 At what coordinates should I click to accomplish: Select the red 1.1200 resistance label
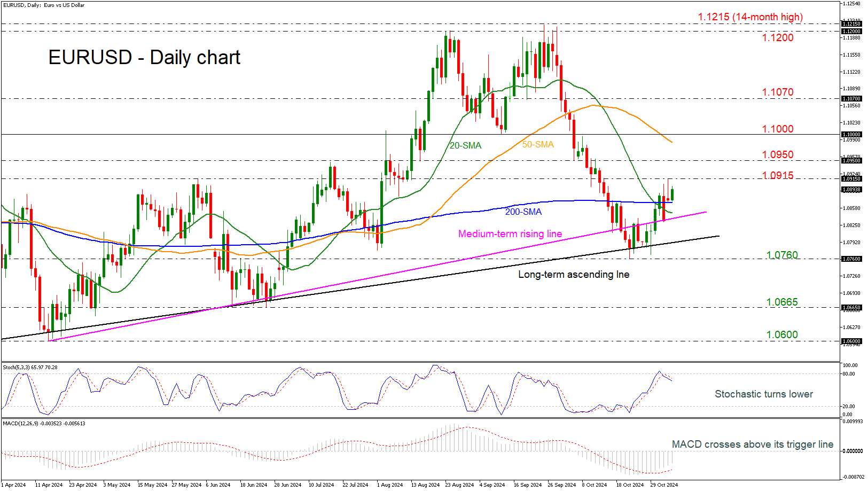tap(778, 37)
